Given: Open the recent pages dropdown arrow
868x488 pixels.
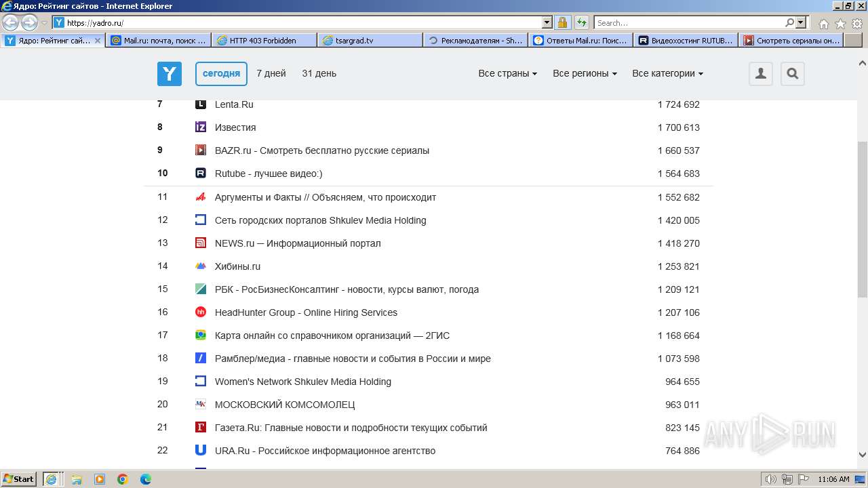Looking at the screenshot, I should click(x=45, y=23).
